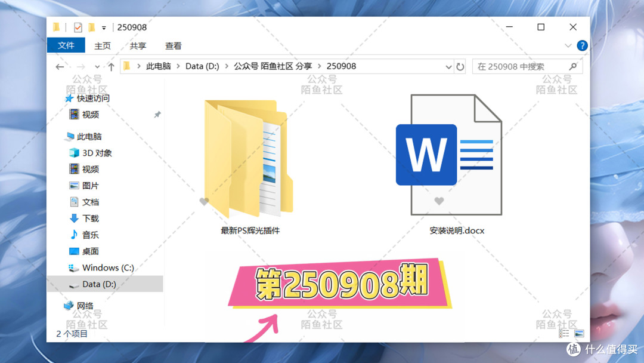Open the 主页 ribbon tab

coord(103,45)
